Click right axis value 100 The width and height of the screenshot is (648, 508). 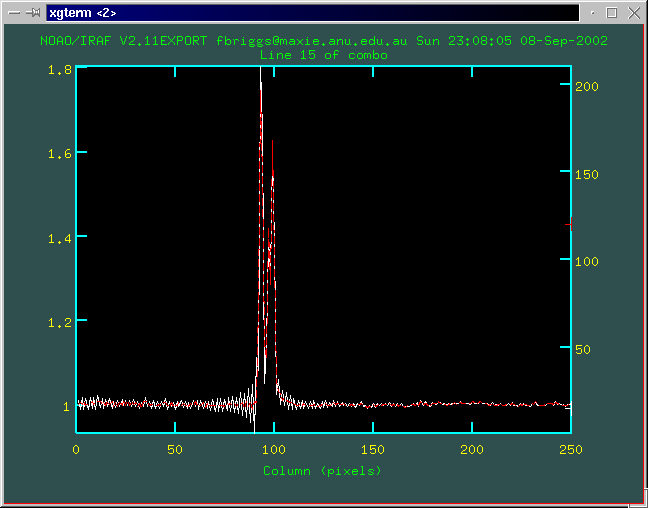(587, 262)
